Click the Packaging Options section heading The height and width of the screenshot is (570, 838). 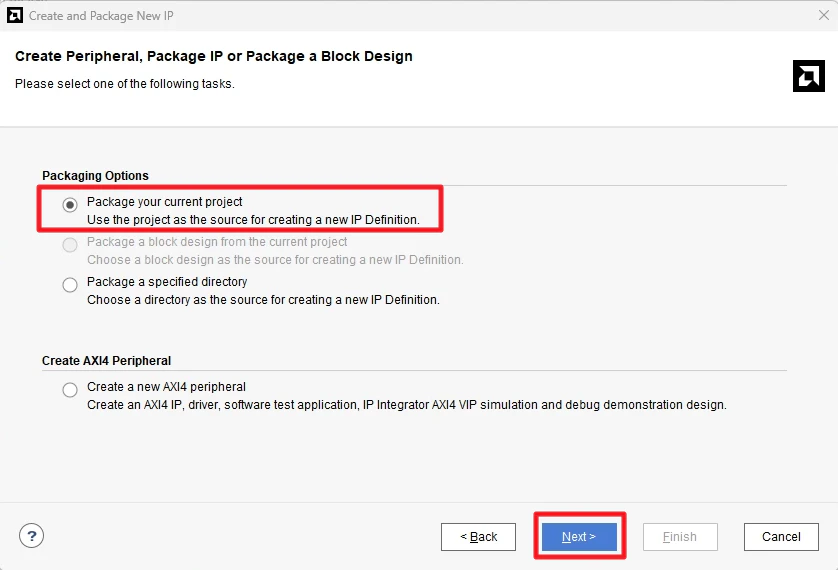coord(95,176)
